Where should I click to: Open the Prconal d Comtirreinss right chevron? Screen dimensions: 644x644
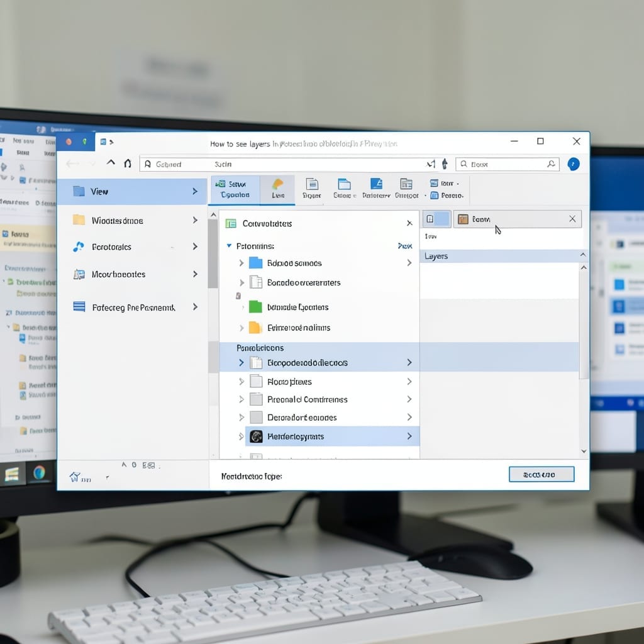[x=409, y=399]
